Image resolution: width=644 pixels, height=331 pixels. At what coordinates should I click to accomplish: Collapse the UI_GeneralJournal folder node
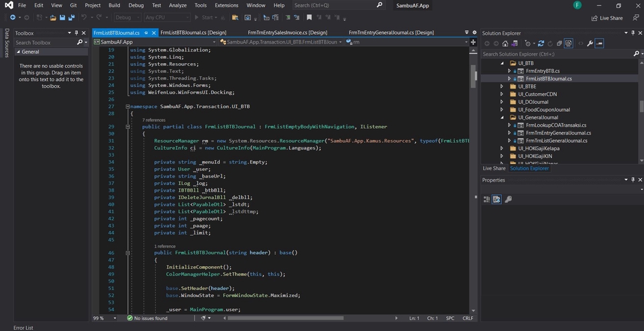pos(502,118)
